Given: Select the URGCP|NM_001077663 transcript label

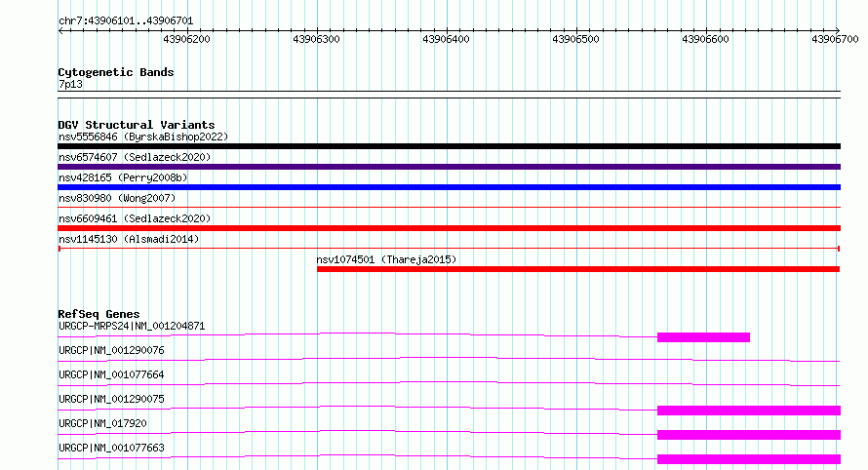Looking at the screenshot, I should [111, 448].
